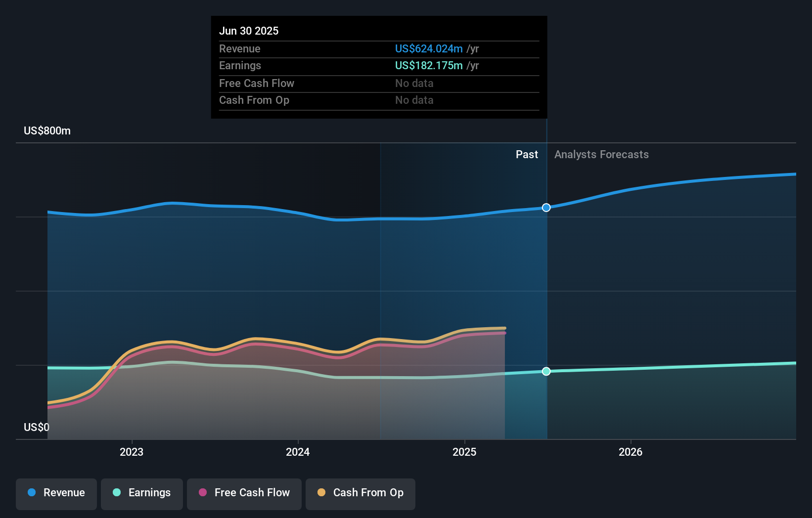
Task: Click the US$800m y-axis label
Action: click(x=47, y=131)
